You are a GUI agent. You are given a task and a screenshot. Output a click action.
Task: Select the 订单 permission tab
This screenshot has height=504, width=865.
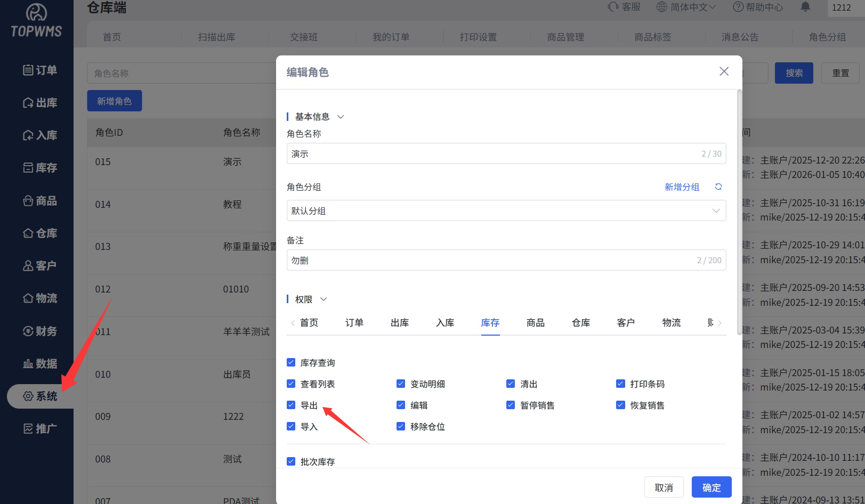[x=354, y=323]
